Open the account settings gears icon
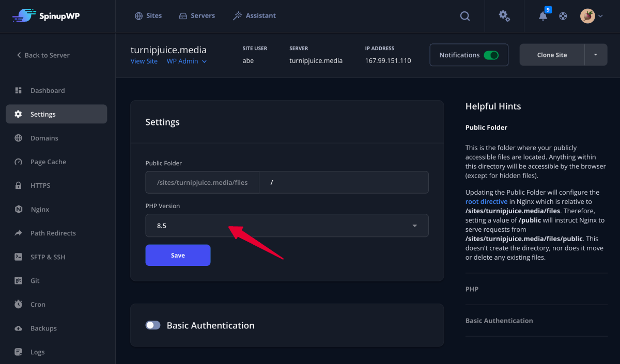This screenshot has width=620, height=364. (504, 16)
